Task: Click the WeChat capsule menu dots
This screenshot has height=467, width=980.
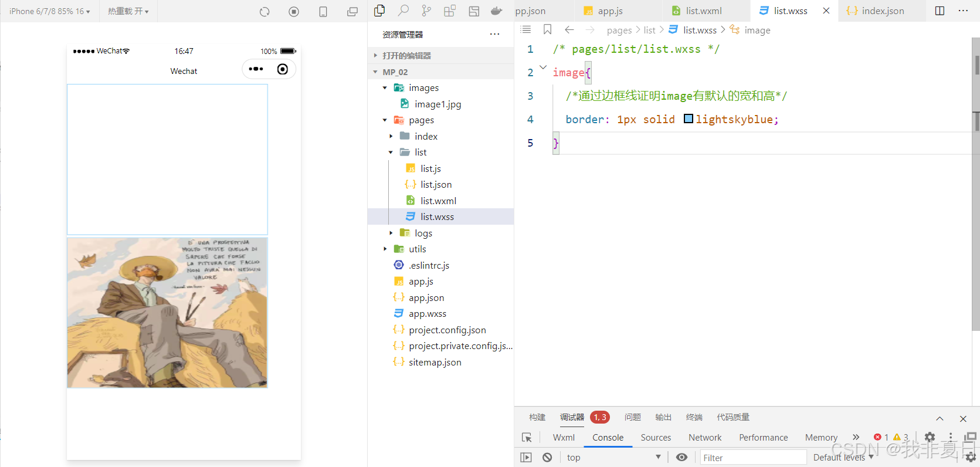Action: click(256, 69)
